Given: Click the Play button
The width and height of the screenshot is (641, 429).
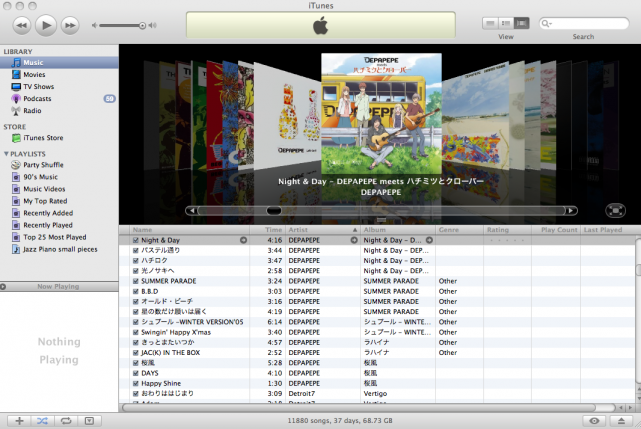Looking at the screenshot, I should click(46, 25).
